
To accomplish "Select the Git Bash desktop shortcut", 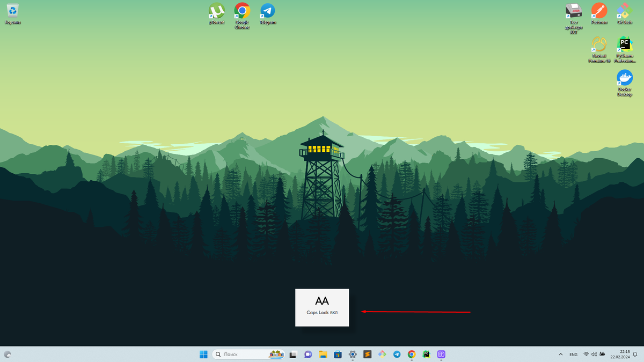I will tap(625, 13).
